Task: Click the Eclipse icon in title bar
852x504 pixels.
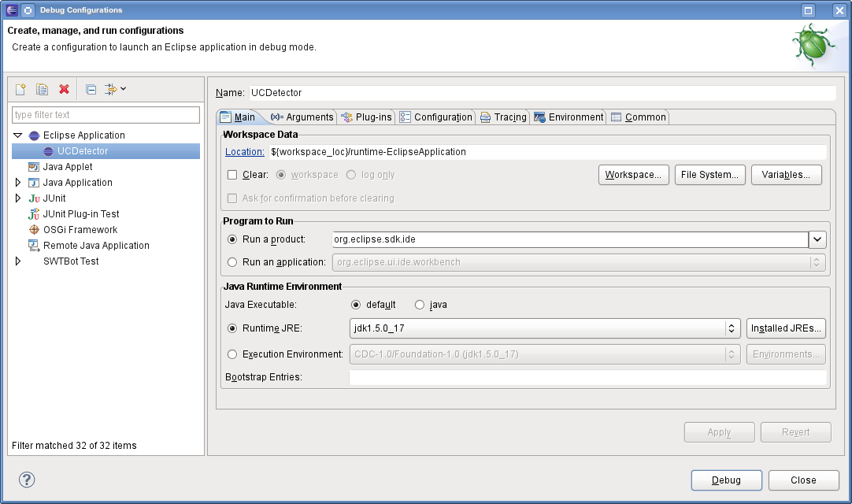Action: tap(11, 10)
